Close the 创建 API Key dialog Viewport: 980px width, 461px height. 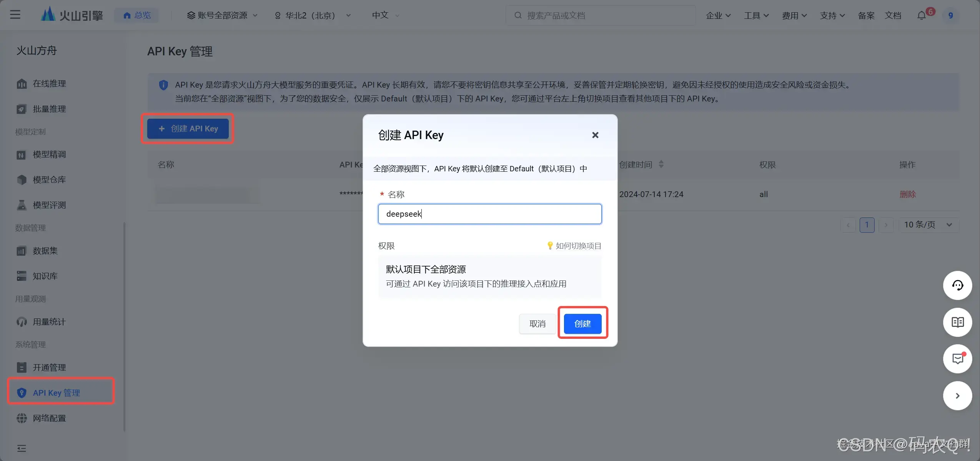click(x=595, y=135)
